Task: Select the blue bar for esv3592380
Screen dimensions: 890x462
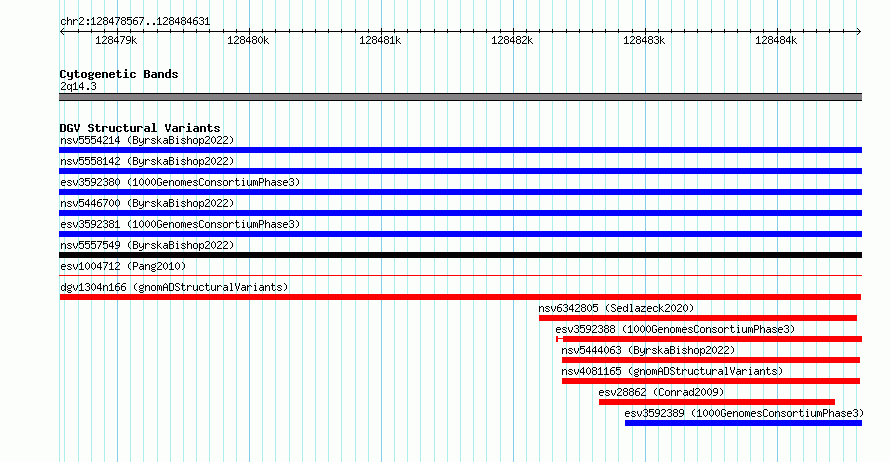Action: point(460,192)
